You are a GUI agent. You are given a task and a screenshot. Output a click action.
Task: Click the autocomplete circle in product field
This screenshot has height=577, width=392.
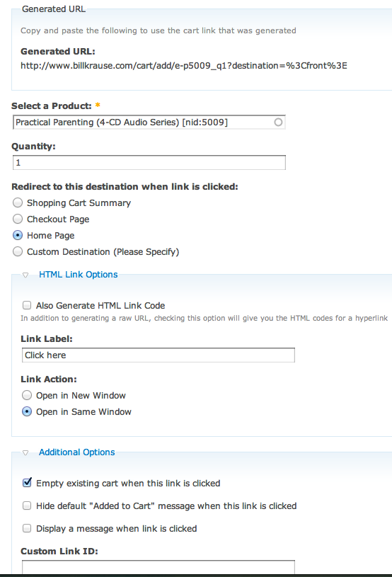point(278,122)
